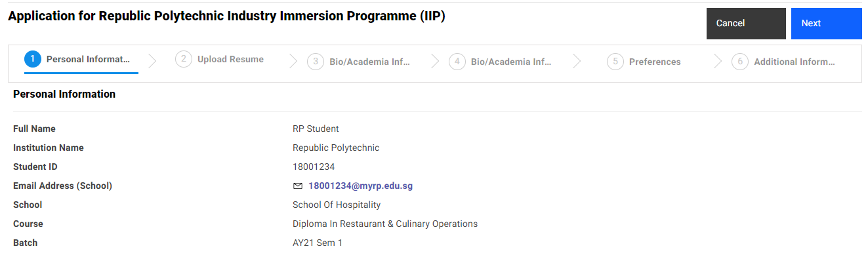868x259 pixels.
Task: Select the step 4 numbered circle
Action: (x=457, y=62)
